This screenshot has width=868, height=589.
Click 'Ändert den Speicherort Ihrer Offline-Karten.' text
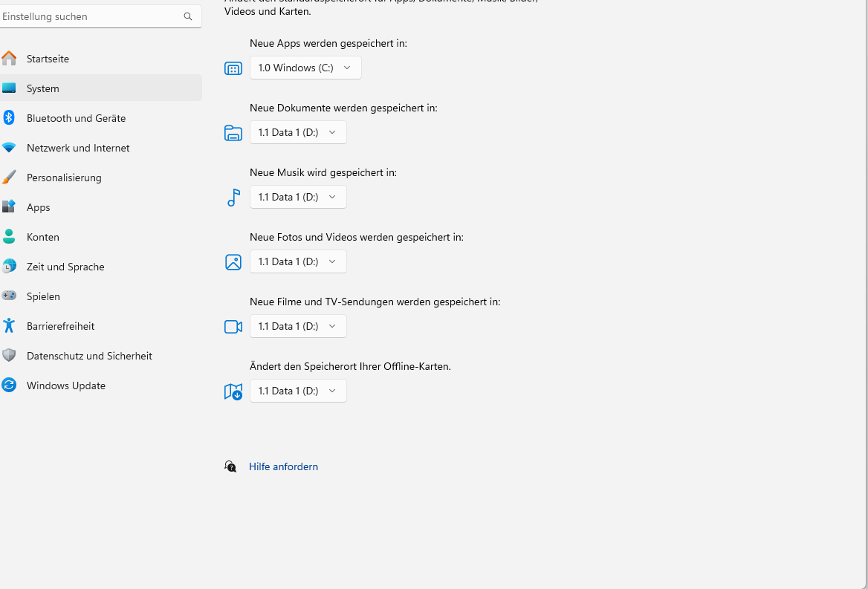pos(351,366)
